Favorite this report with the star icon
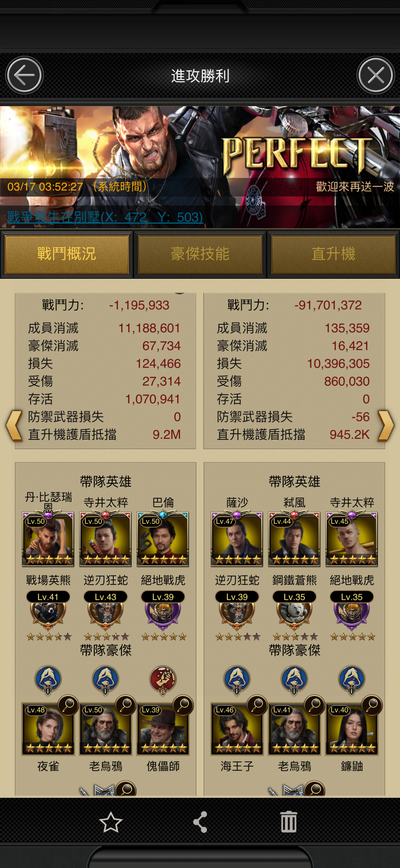The image size is (400, 868). pyautogui.click(x=111, y=822)
